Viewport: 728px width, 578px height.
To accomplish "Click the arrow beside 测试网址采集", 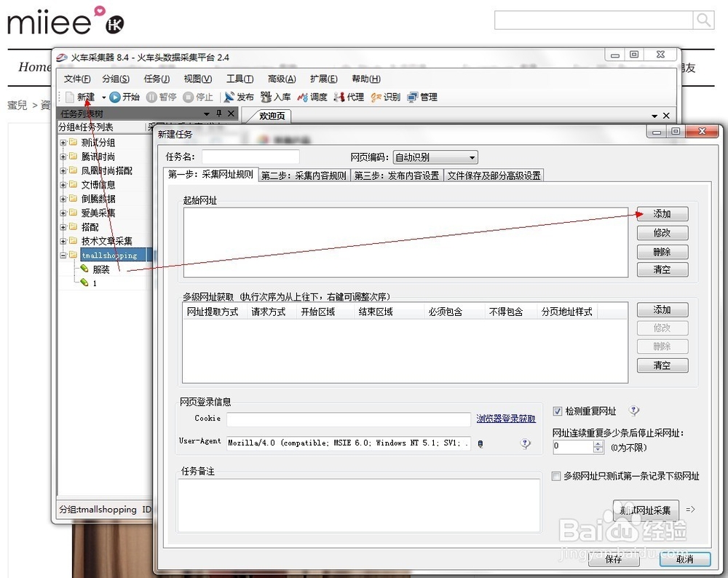I will (690, 510).
